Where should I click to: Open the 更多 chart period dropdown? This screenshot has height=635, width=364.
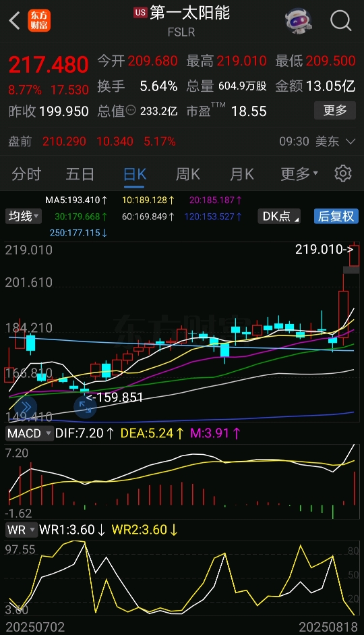(x=299, y=174)
